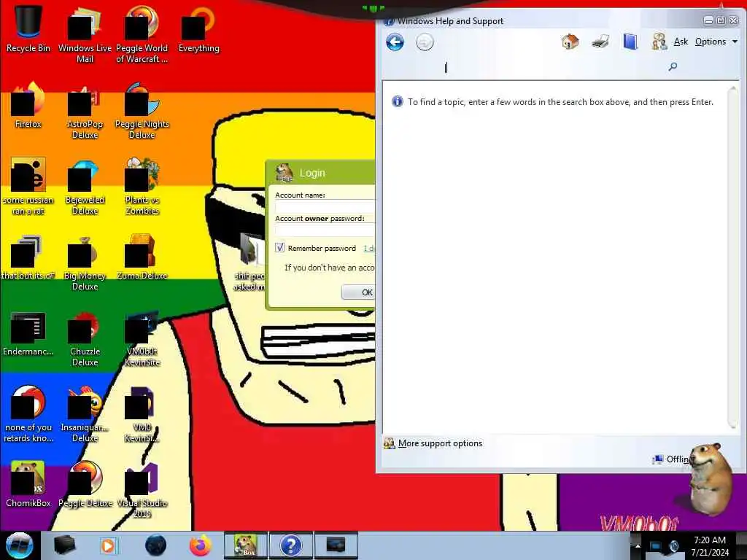The image size is (747, 560).
Task: Toggle Remember password checkbox in Login
Action: click(279, 248)
